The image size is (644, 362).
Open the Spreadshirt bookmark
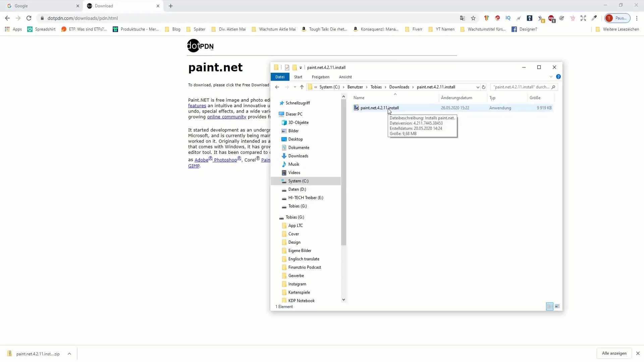[x=42, y=29]
